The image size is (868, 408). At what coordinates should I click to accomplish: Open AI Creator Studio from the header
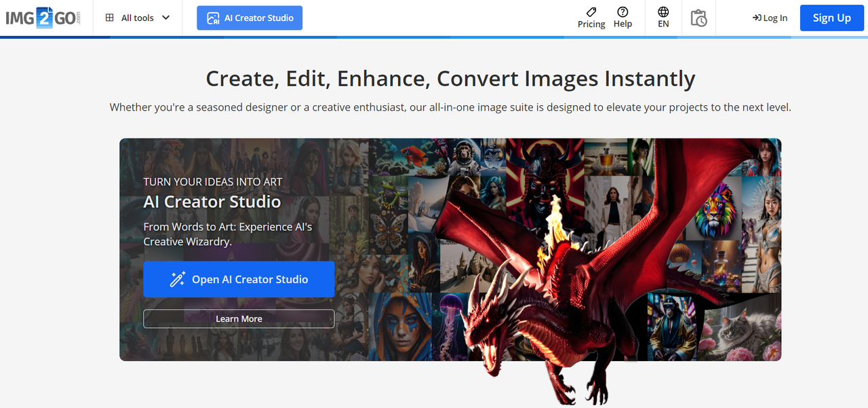point(250,18)
